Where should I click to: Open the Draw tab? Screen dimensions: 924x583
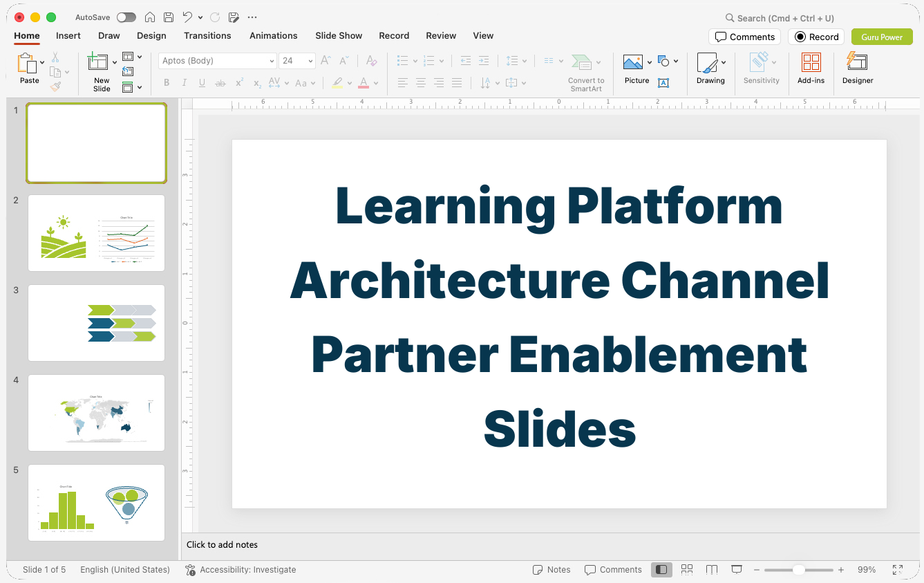pyautogui.click(x=109, y=35)
